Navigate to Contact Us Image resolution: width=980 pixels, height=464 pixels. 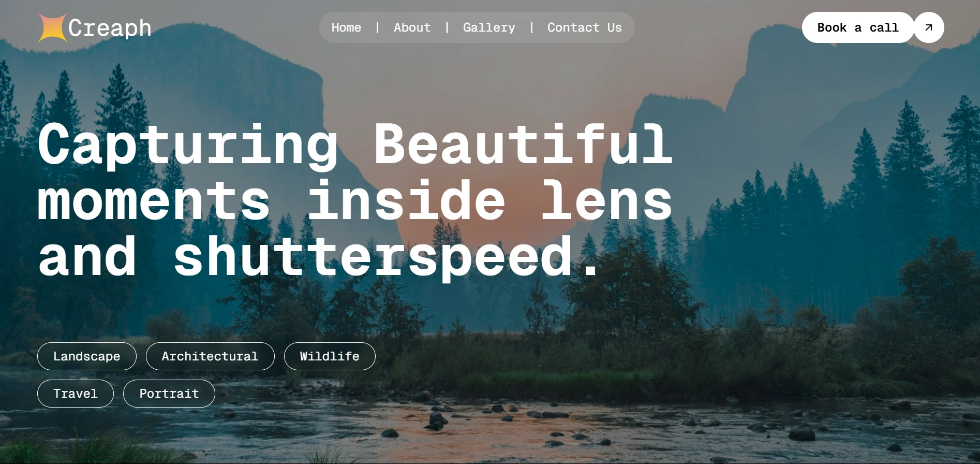pos(585,27)
